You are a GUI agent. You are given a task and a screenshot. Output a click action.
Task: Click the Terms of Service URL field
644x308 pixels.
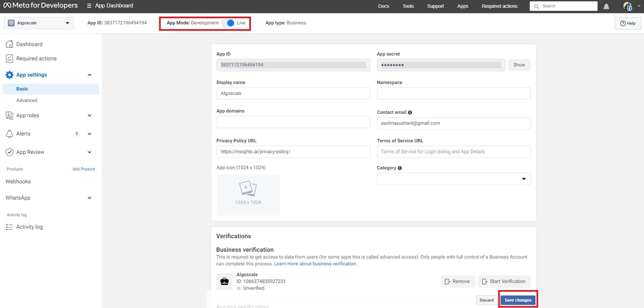(x=454, y=152)
